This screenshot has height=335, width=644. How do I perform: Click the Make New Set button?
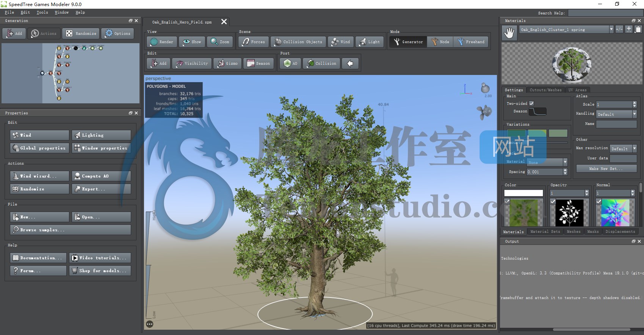[606, 169]
